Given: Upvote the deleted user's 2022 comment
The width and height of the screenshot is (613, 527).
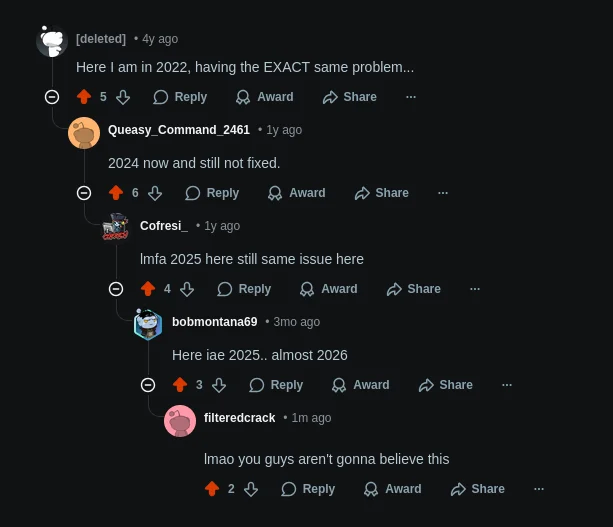Looking at the screenshot, I should coord(84,97).
